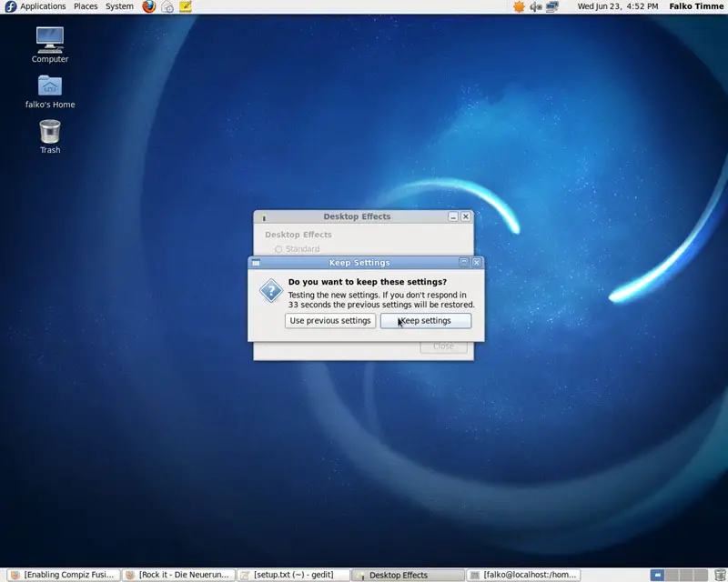Switch to Rock it - Die Neuerun... window
This screenshot has width=728, height=582.
pyautogui.click(x=178, y=575)
